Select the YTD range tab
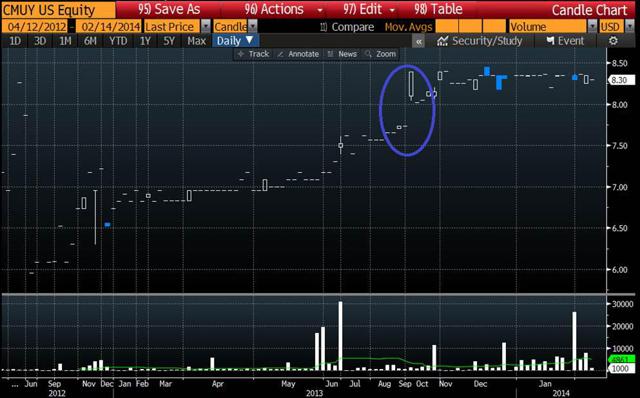This screenshot has width=640, height=398. (118, 41)
